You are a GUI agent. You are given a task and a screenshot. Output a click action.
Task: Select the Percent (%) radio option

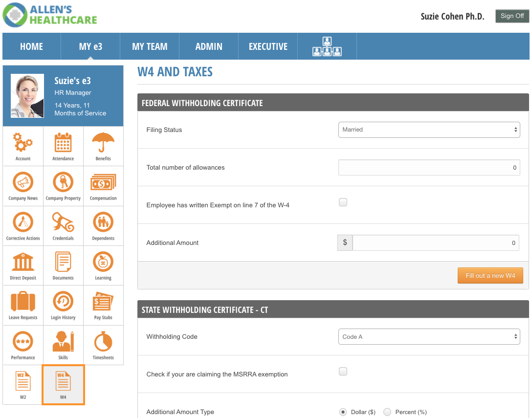tap(388, 412)
